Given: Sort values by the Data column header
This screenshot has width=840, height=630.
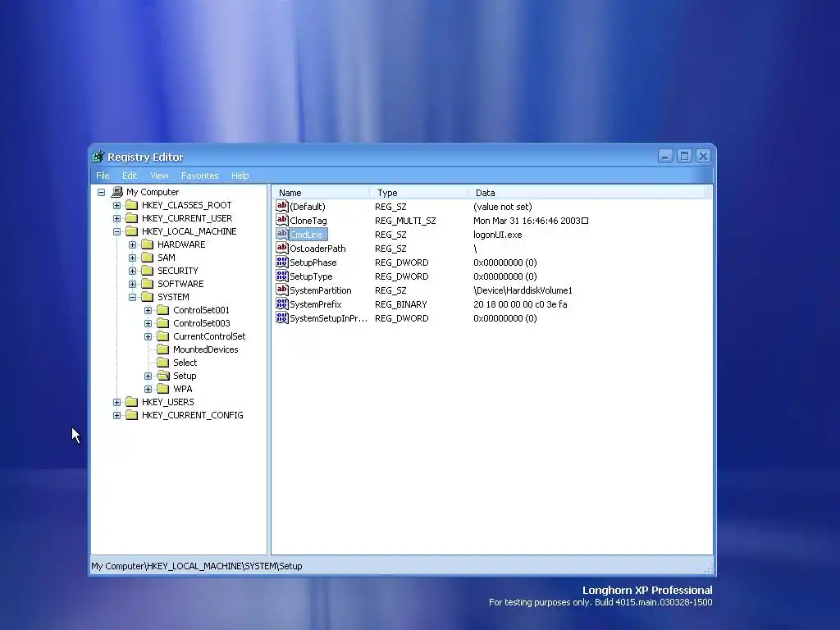Looking at the screenshot, I should pos(586,193).
